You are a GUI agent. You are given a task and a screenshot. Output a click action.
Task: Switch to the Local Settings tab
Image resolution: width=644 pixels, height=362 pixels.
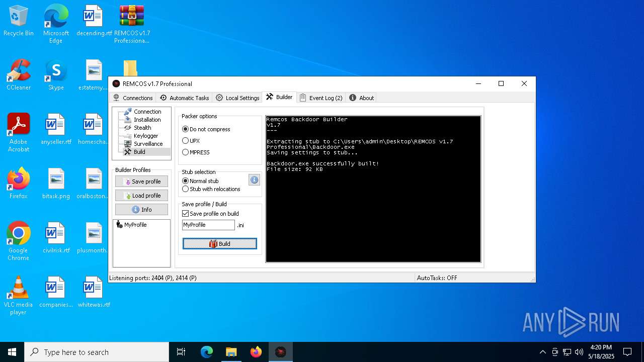click(x=237, y=98)
